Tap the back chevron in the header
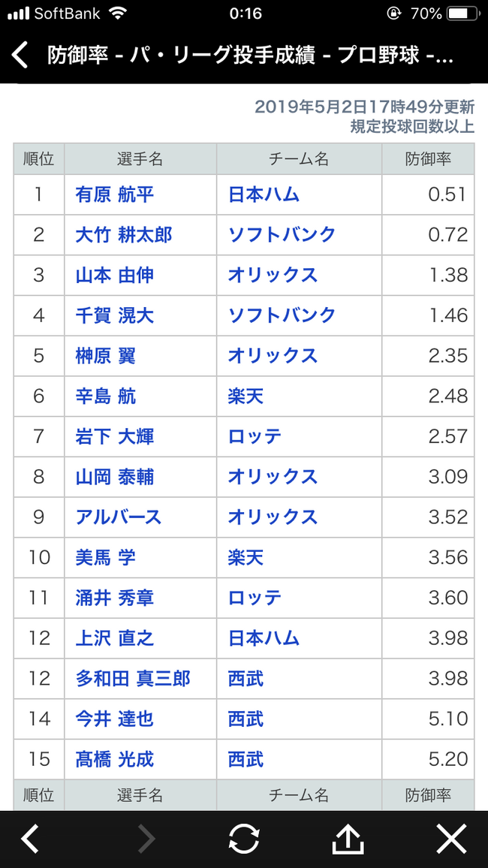Image resolution: width=488 pixels, height=868 pixels. point(20,56)
